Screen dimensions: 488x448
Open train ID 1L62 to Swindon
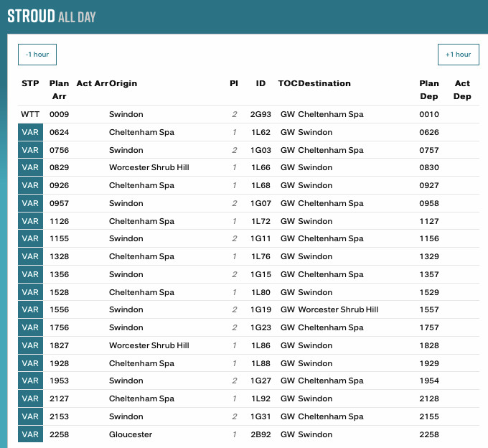(x=261, y=133)
